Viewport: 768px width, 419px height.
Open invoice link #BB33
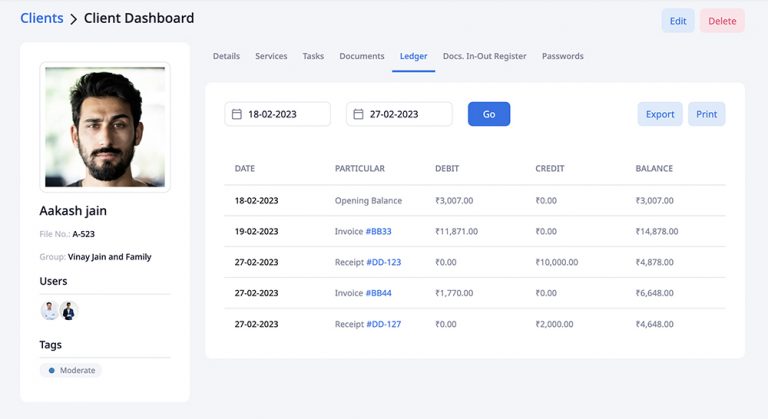coord(378,232)
